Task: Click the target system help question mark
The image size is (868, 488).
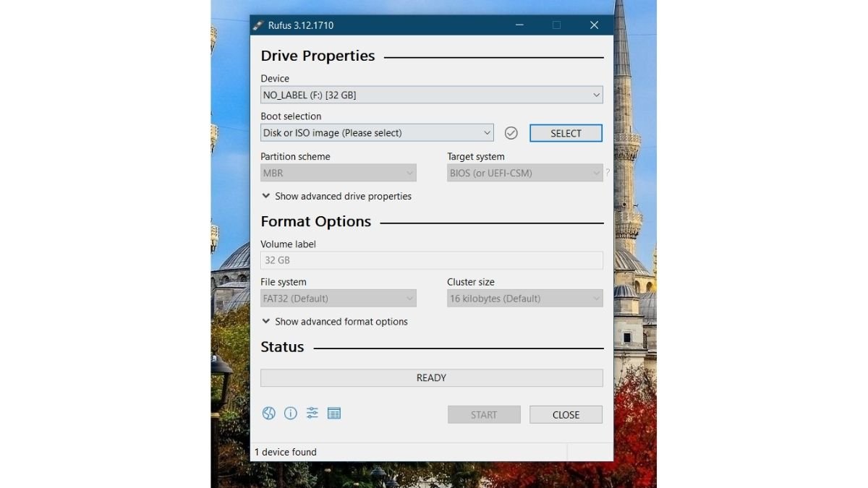Action: point(608,173)
